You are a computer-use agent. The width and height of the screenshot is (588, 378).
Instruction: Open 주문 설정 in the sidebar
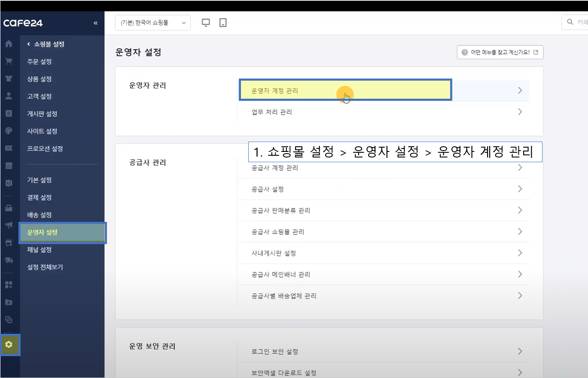(40, 61)
